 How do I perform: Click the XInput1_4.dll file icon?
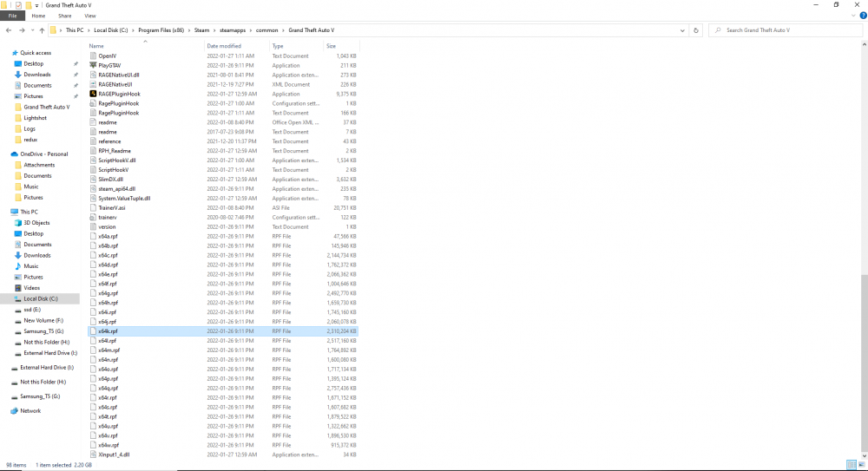(x=93, y=455)
